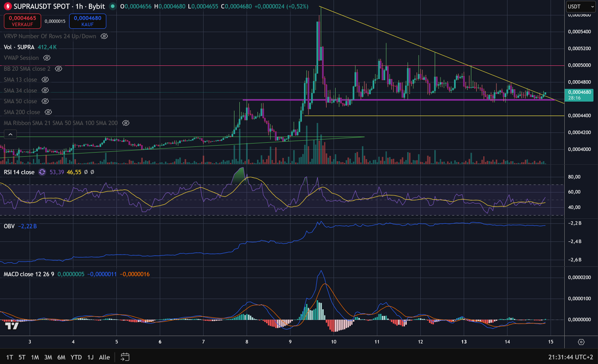Toggle visibility of the MA Ribbon indicator
This screenshot has width=598, height=364.
coord(126,122)
